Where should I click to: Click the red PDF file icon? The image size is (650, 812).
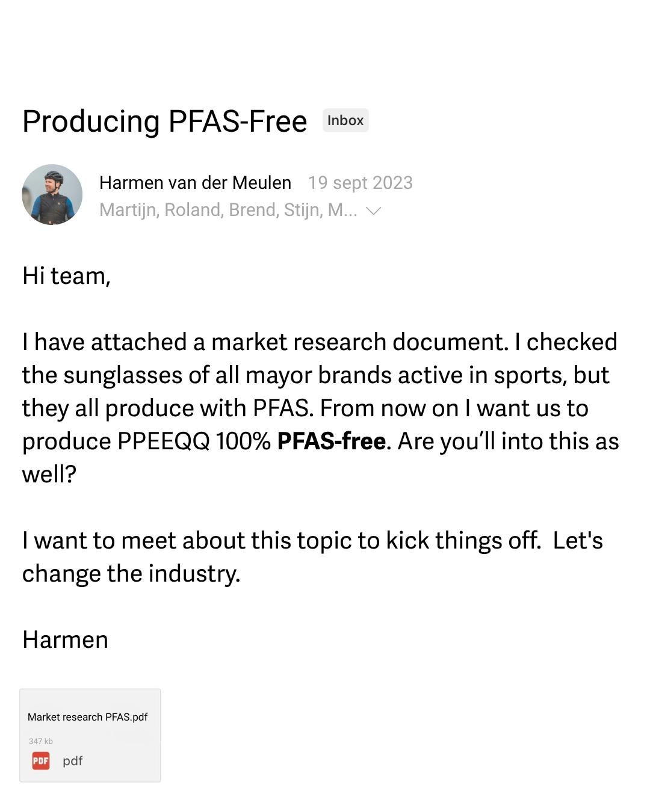pyautogui.click(x=41, y=761)
